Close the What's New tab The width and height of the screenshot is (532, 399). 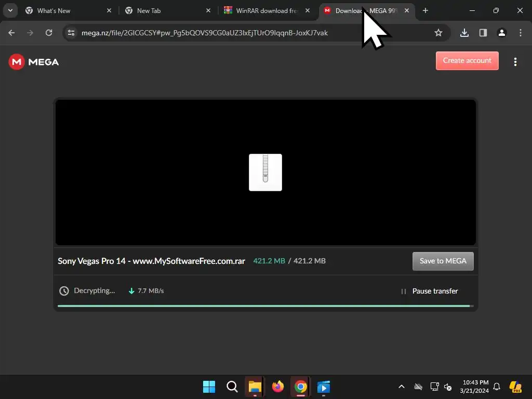click(x=109, y=11)
